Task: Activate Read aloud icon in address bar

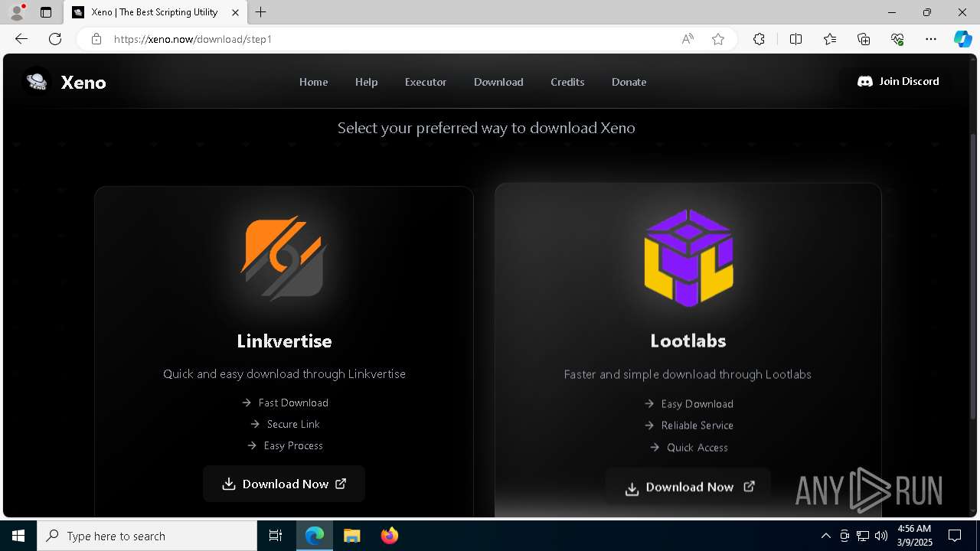Action: pos(688,39)
